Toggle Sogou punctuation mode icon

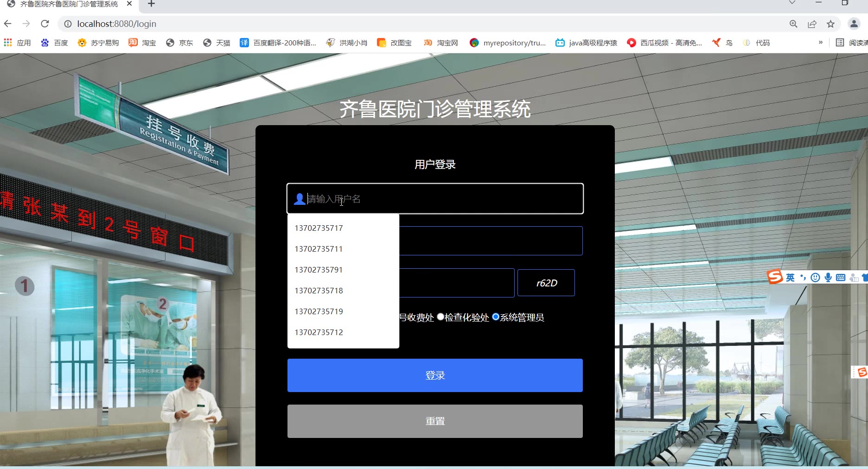click(x=803, y=277)
